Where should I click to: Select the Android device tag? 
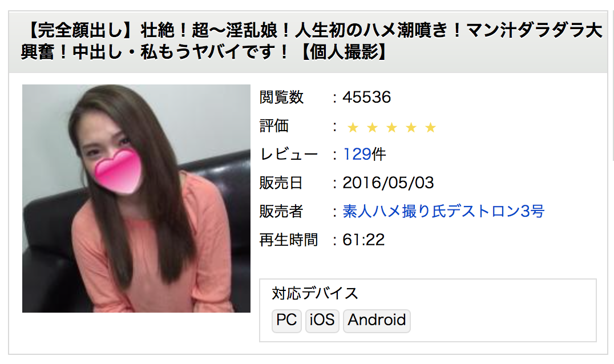pyautogui.click(x=377, y=321)
